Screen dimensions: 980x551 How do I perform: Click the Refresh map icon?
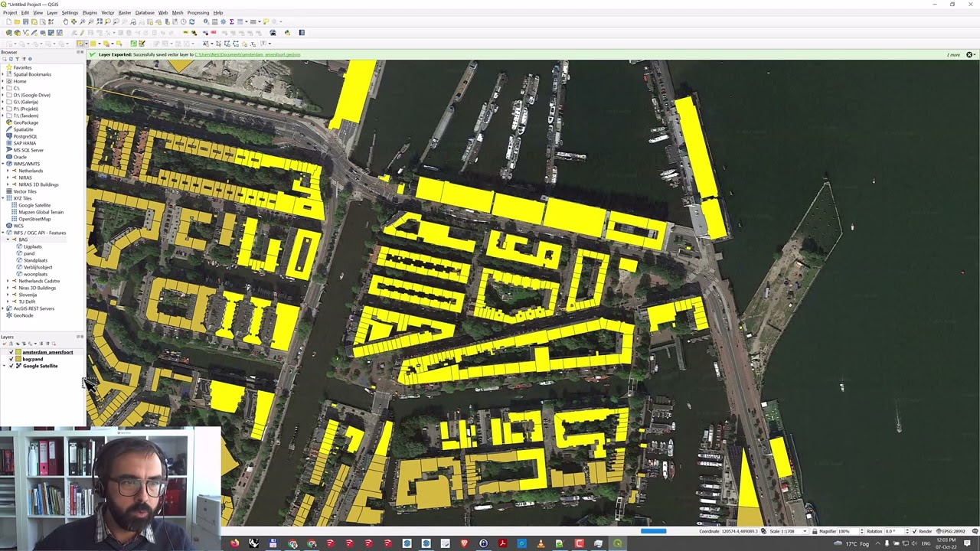(x=192, y=21)
